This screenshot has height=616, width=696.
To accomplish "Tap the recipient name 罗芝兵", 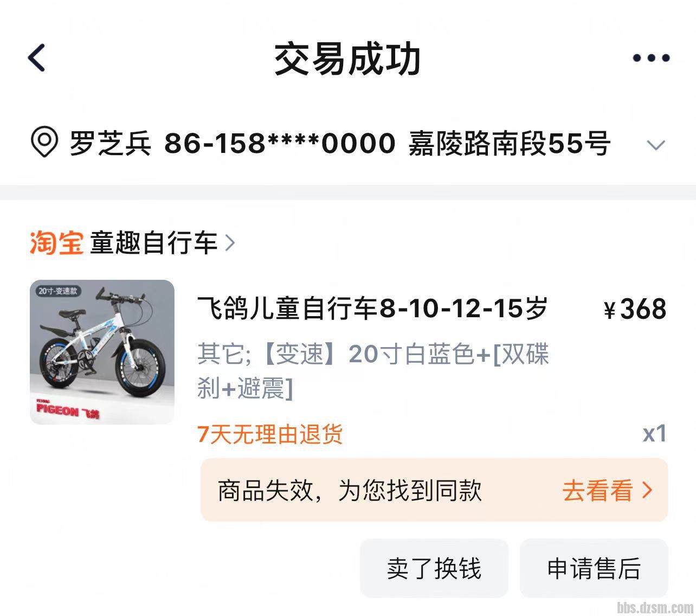I will pos(110,143).
